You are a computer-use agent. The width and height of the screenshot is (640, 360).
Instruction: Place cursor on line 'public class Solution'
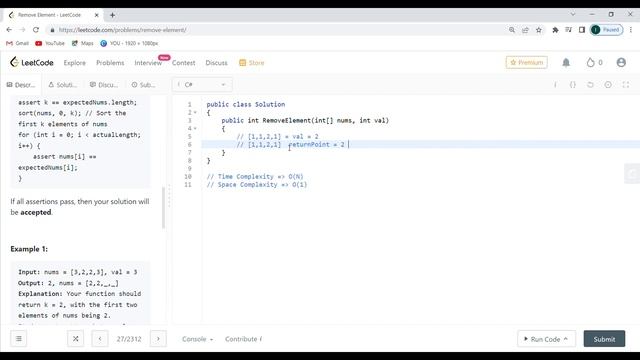point(246,104)
